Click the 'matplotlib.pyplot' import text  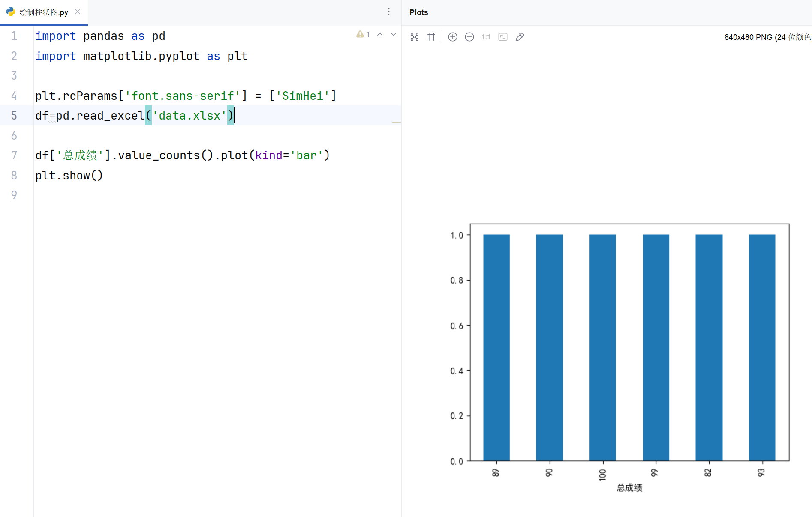click(x=141, y=56)
